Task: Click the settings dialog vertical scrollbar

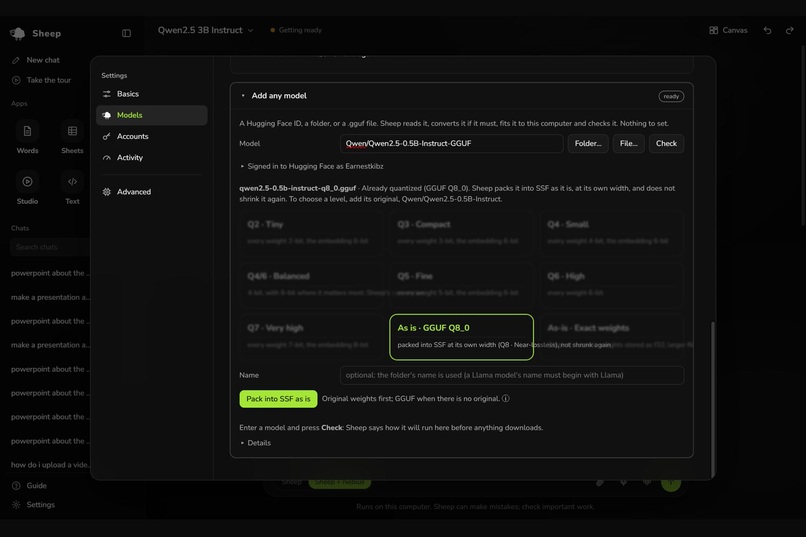Action: pos(712,399)
